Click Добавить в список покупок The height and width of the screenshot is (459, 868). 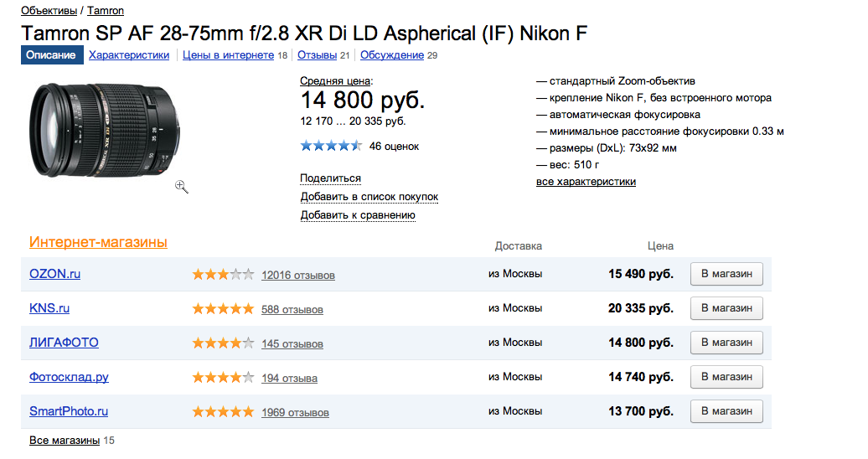point(369,197)
